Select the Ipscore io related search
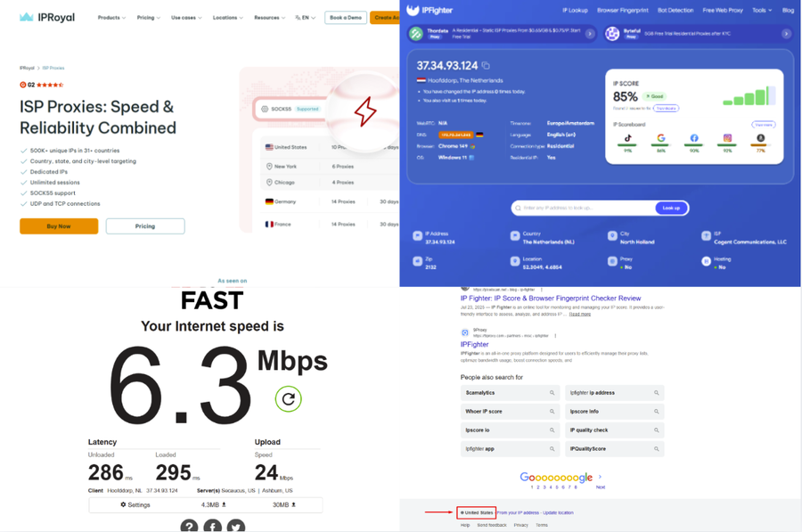This screenshot has width=802, height=532. 510,430
